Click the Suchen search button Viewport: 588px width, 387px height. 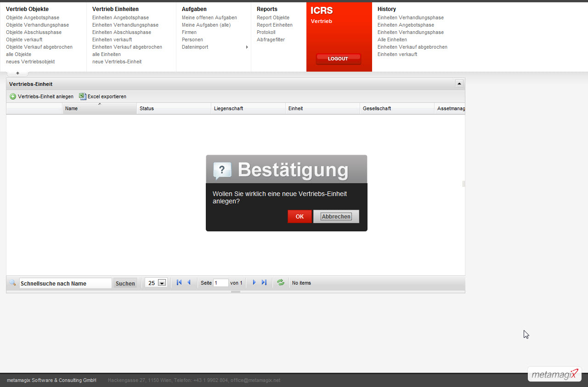[x=125, y=283]
